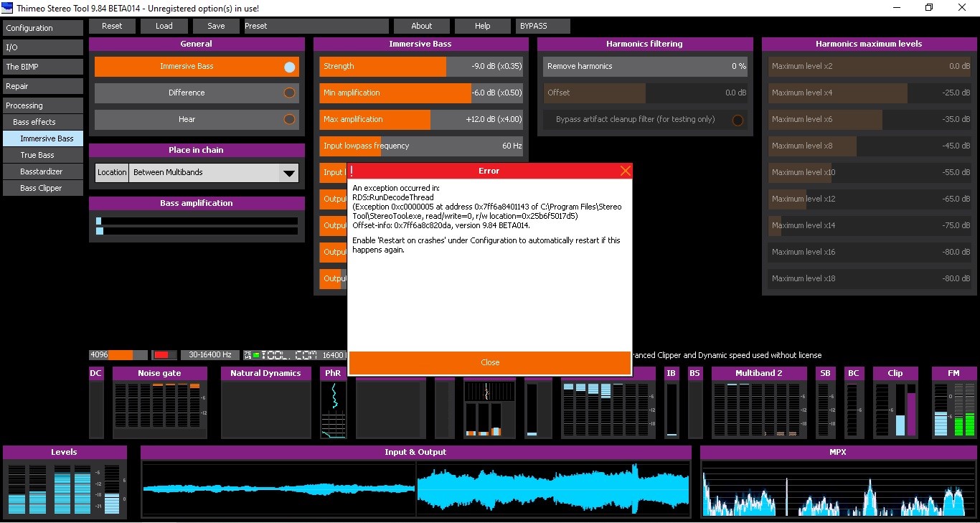Open the About page

point(422,26)
